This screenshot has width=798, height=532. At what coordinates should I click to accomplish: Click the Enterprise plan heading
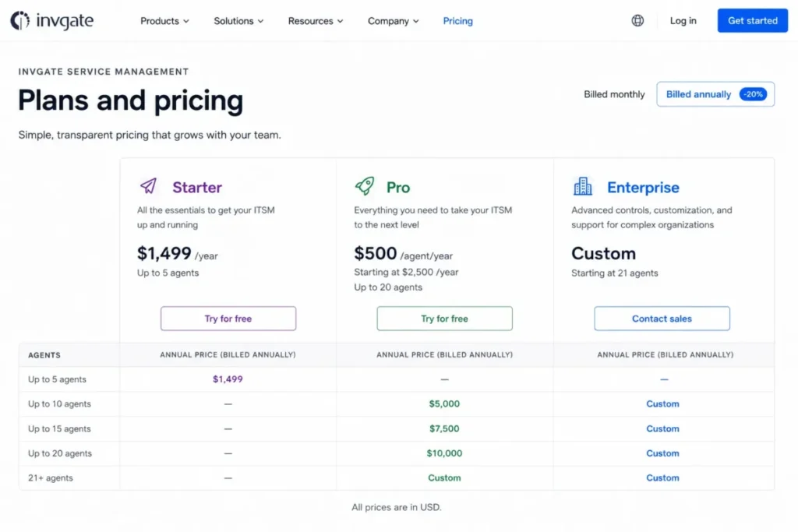(x=643, y=187)
